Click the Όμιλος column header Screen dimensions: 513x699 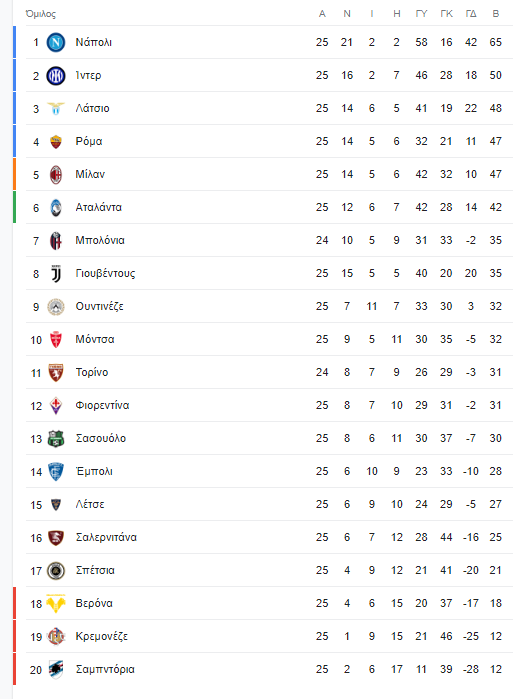41,14
